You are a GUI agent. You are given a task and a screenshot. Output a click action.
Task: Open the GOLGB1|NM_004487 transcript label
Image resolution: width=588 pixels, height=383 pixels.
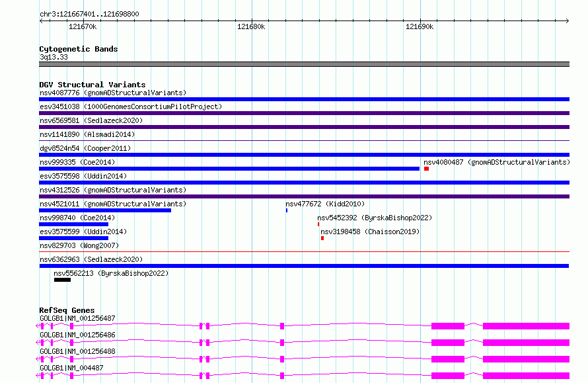(71, 368)
